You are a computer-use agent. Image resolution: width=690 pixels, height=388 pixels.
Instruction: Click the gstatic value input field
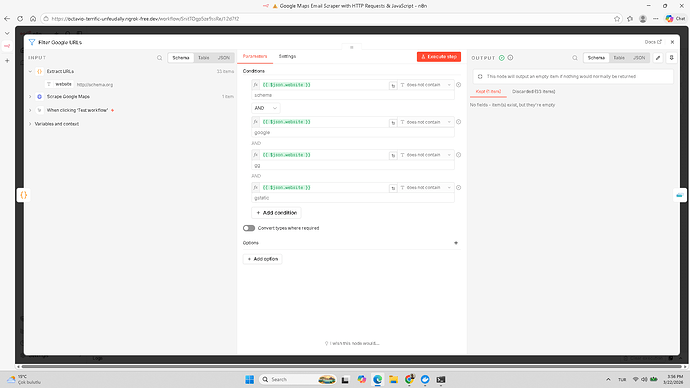pyautogui.click(x=353, y=198)
